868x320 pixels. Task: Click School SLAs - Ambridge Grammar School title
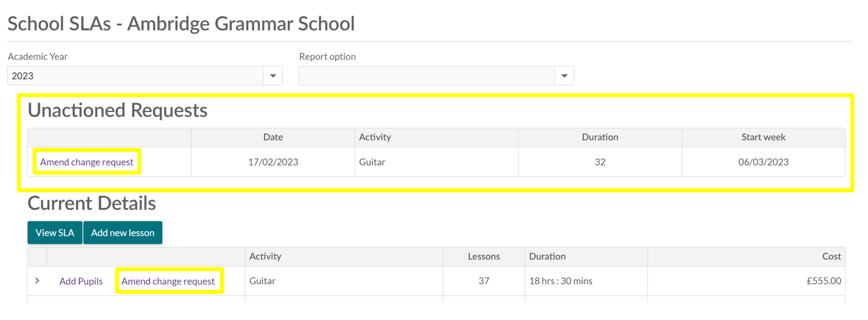click(181, 23)
